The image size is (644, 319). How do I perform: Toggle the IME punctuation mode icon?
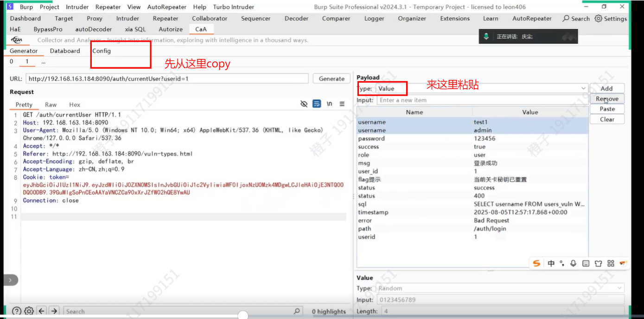point(562,263)
